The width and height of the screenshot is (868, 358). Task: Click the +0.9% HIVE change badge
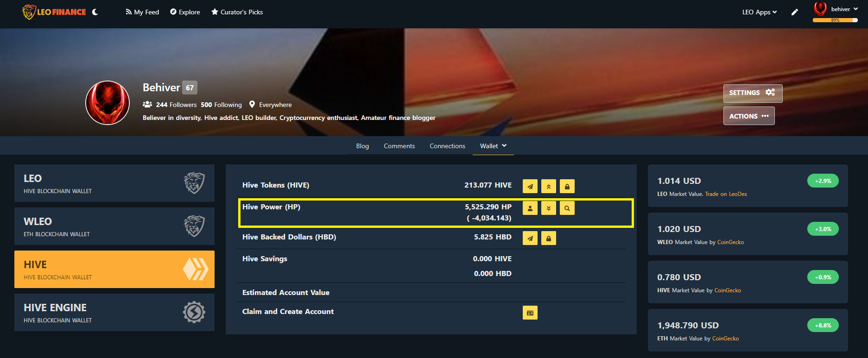pos(823,277)
